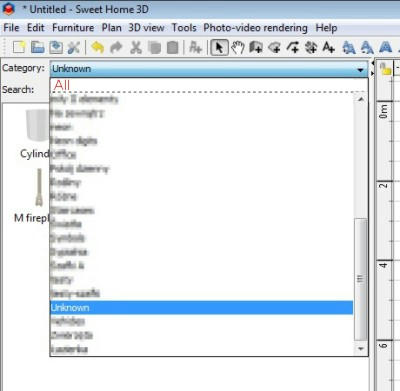Click the dropdown list scroll down arrow
Screen dimensions: 400x391
361,349
